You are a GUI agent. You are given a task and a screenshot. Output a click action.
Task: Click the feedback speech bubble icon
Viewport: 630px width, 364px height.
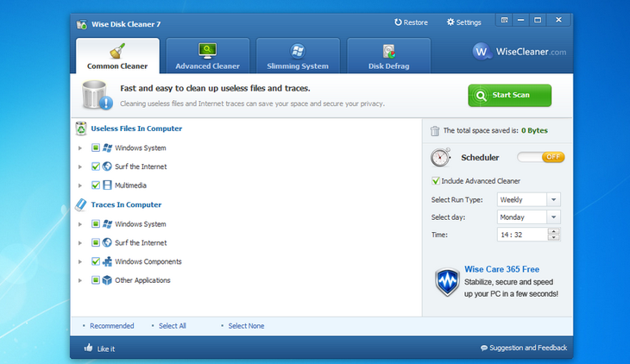[484, 348]
